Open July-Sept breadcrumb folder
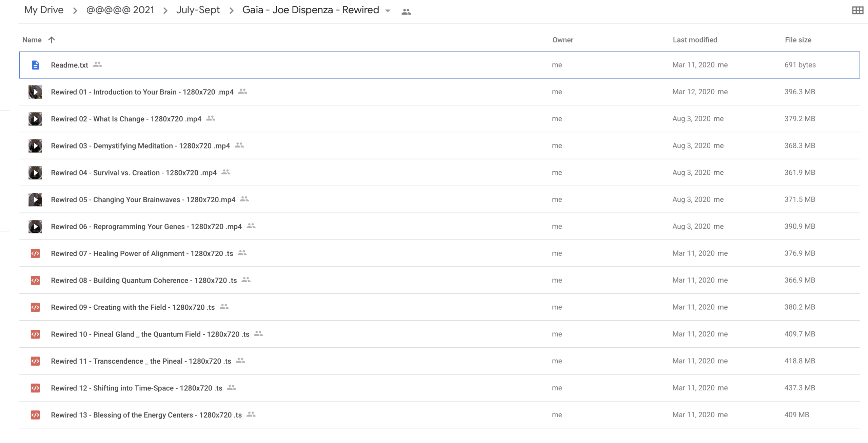The image size is (868, 443). click(x=198, y=10)
